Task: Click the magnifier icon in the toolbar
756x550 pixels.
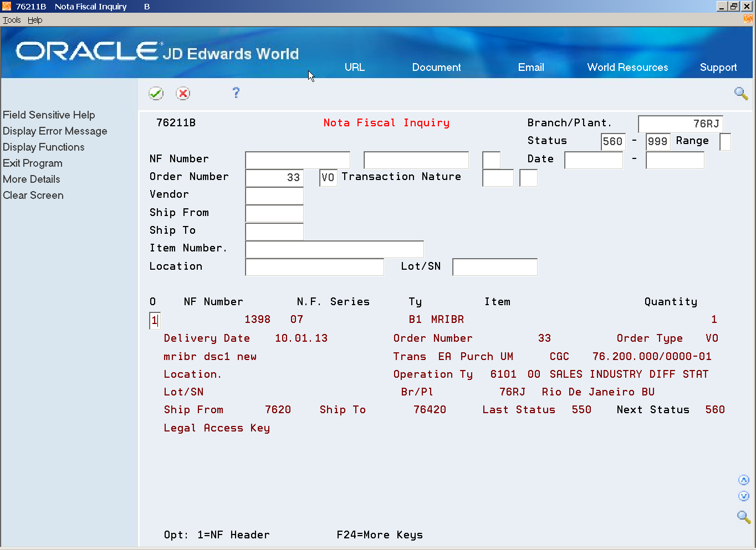Action: point(741,93)
